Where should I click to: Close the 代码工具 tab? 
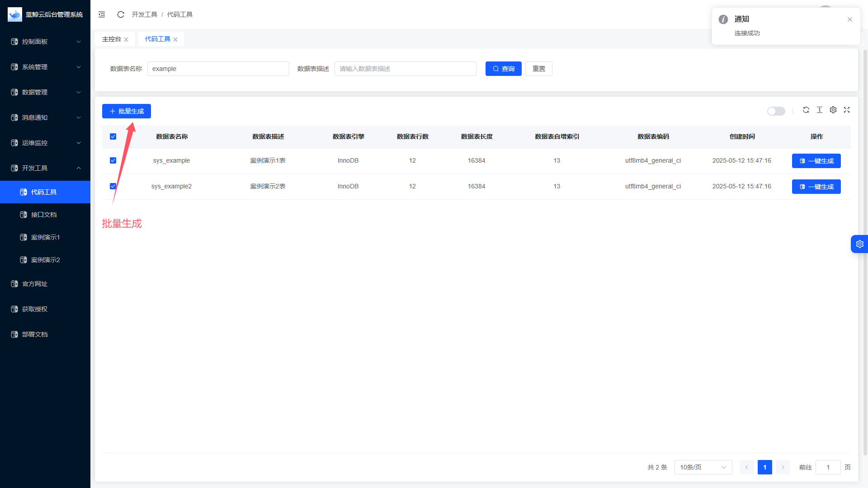(x=175, y=40)
